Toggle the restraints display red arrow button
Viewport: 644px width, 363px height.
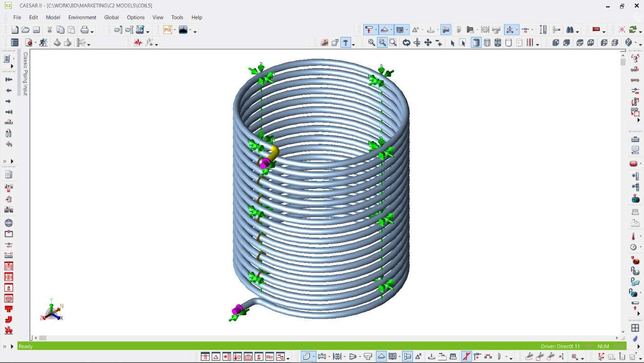click(369, 30)
